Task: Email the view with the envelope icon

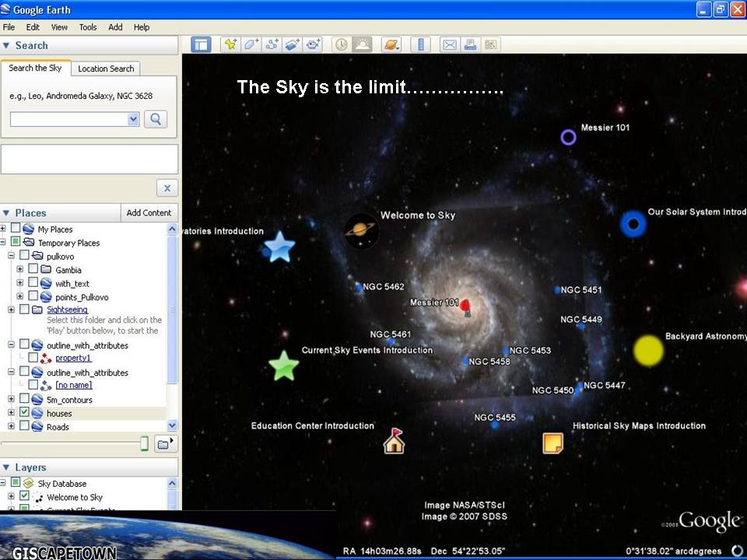Action: (449, 45)
